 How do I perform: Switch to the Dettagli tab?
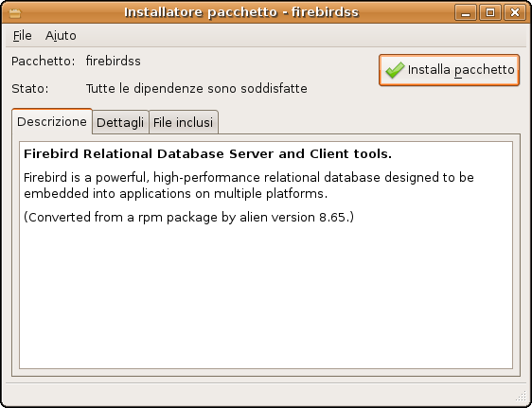point(120,122)
